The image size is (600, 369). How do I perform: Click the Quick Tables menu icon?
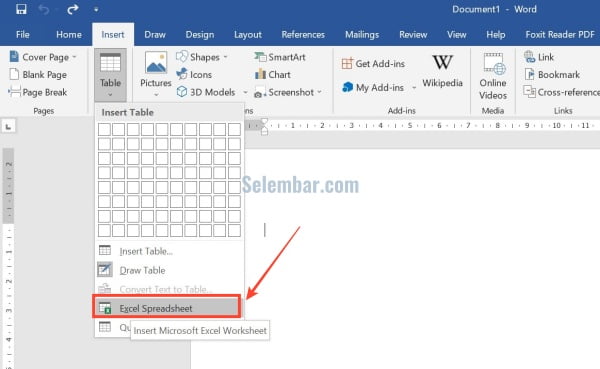click(105, 327)
